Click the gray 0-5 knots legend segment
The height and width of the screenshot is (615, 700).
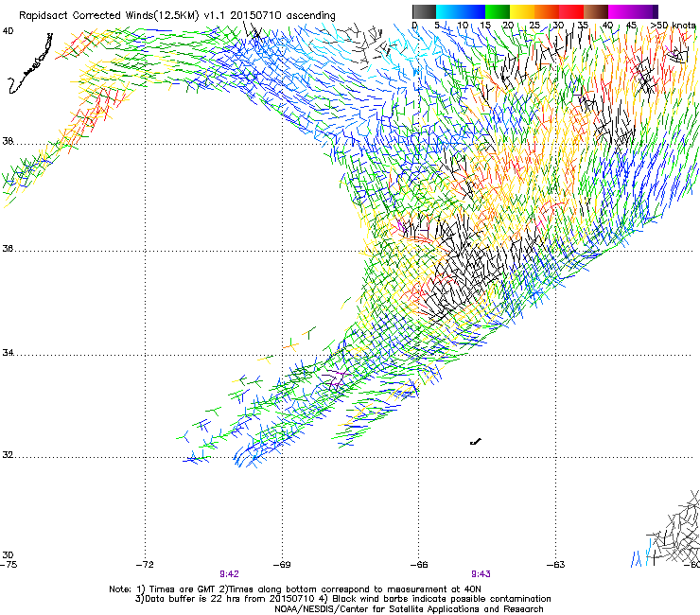coord(424,11)
